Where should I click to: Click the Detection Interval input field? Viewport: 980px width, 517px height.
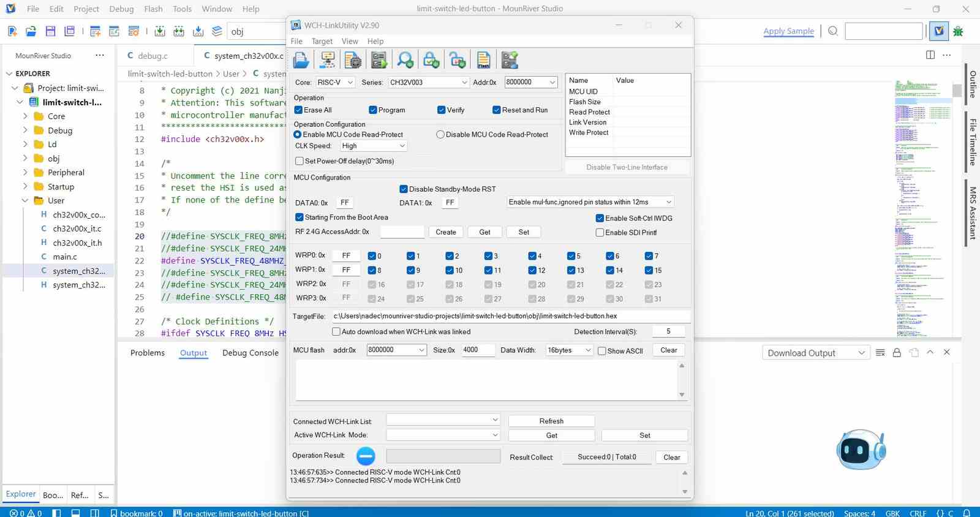668,331
